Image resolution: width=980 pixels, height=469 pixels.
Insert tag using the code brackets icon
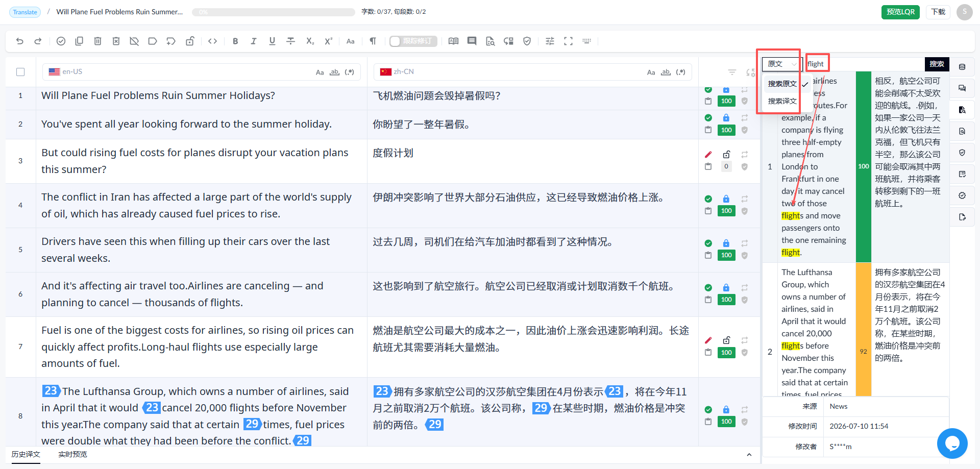tap(213, 41)
